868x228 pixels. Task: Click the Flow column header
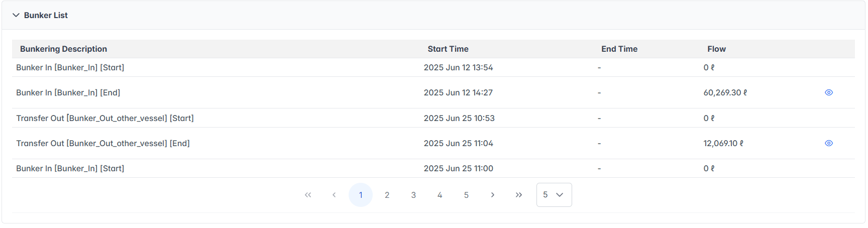click(x=716, y=49)
